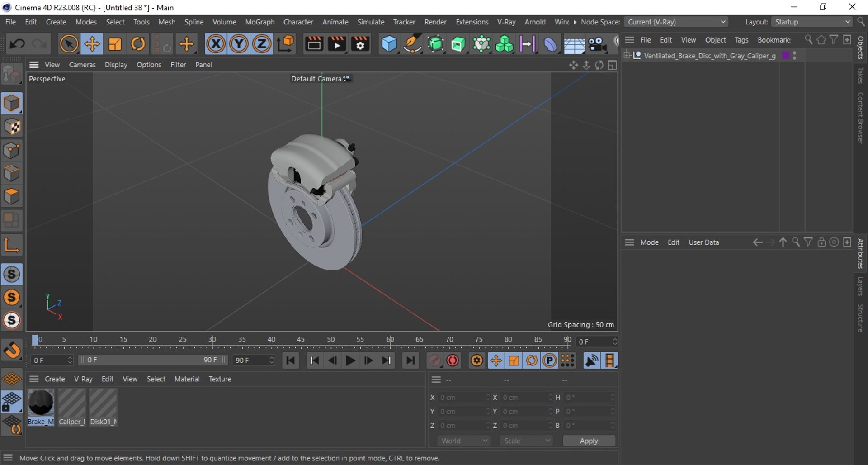868x465 pixels.
Task: Open Material manager Texture menu
Action: pyautogui.click(x=220, y=379)
